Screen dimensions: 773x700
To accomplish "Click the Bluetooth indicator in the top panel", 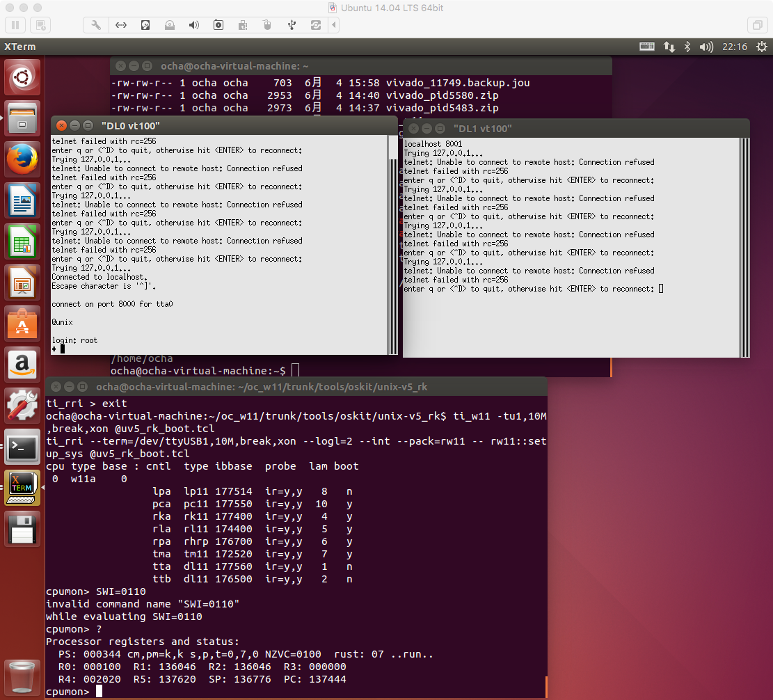I will pos(687,47).
